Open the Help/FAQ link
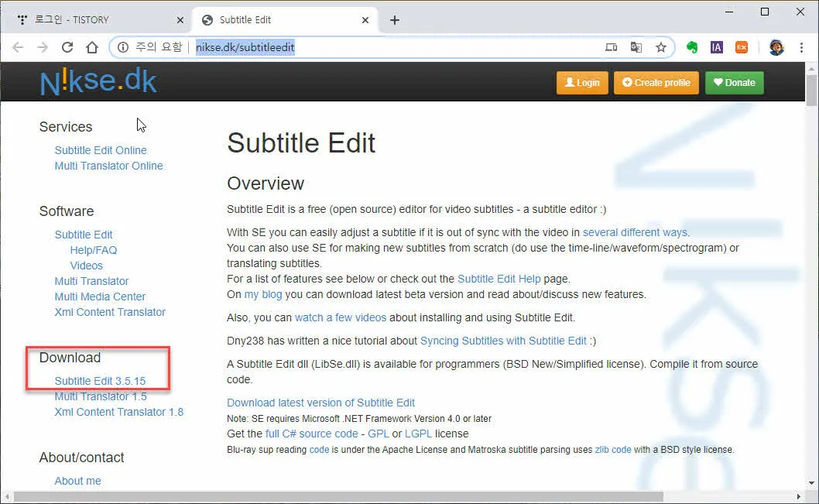Screen dimensions: 819x504 coord(94,250)
